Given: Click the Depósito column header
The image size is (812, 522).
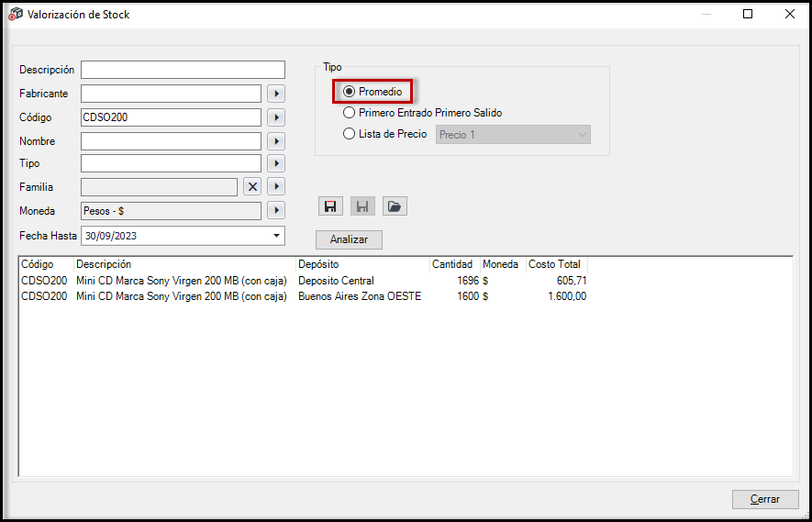Looking at the screenshot, I should click(x=363, y=264).
